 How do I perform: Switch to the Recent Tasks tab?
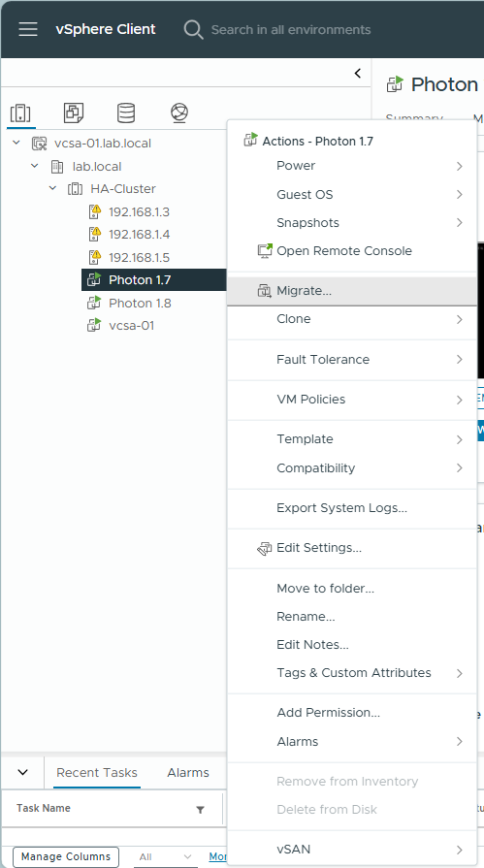click(97, 773)
